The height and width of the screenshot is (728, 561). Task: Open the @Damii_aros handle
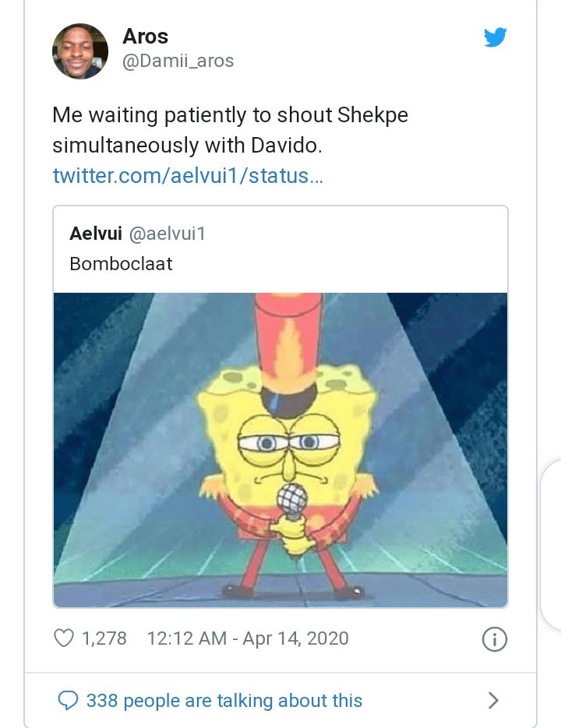[x=178, y=61]
